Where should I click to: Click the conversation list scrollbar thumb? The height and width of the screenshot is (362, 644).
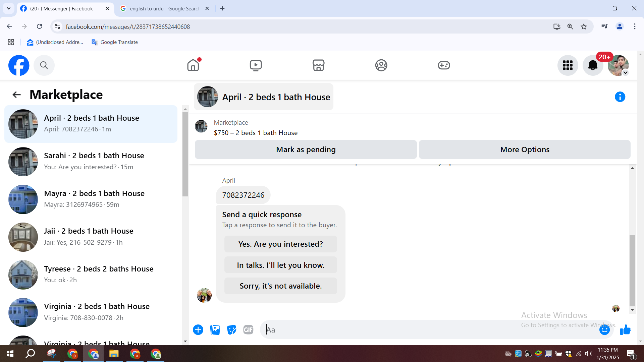[x=185, y=154]
